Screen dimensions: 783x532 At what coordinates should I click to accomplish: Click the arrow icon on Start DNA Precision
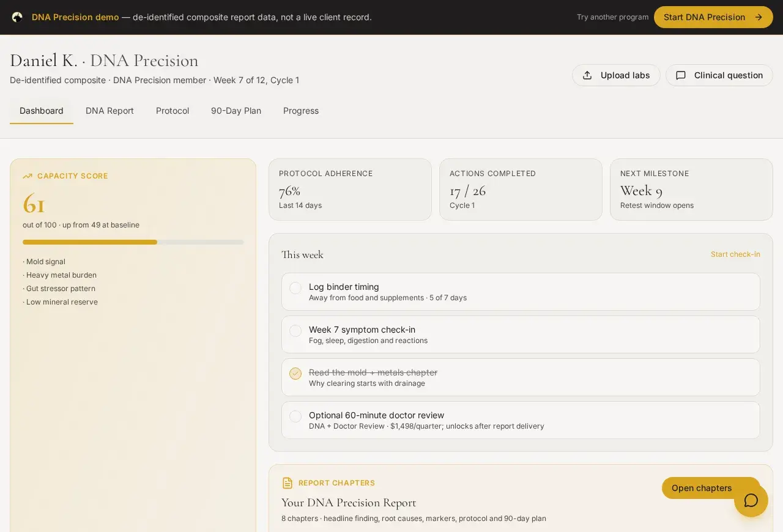(x=759, y=17)
